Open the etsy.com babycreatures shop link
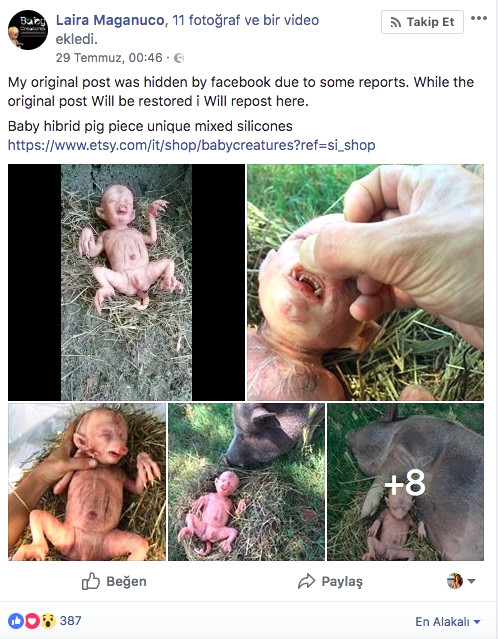The image size is (498, 639). click(x=192, y=145)
